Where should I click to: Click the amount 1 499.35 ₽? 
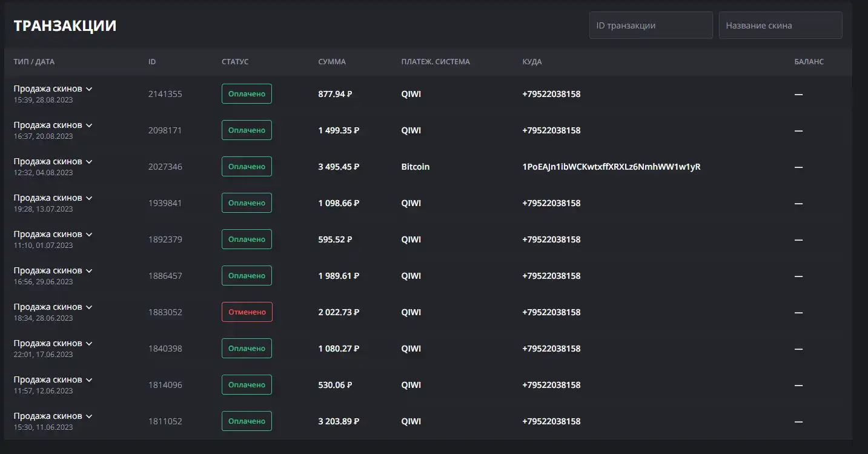pos(339,130)
